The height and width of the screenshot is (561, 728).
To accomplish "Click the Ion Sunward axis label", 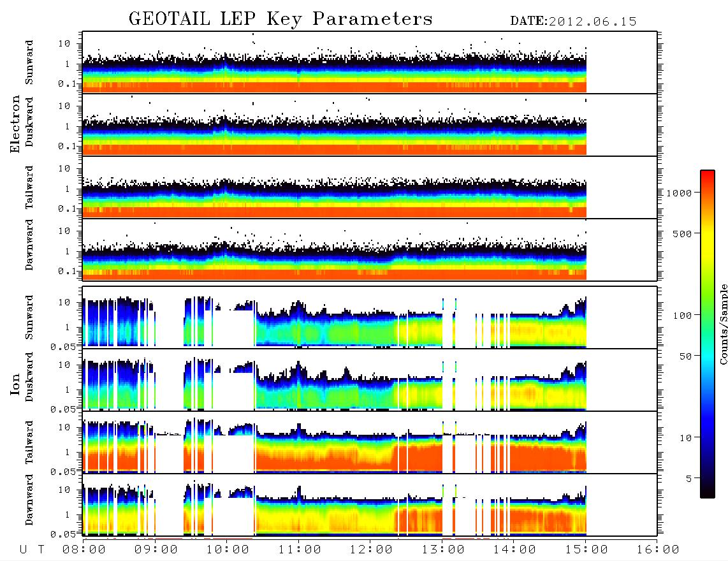I will [x=29, y=317].
